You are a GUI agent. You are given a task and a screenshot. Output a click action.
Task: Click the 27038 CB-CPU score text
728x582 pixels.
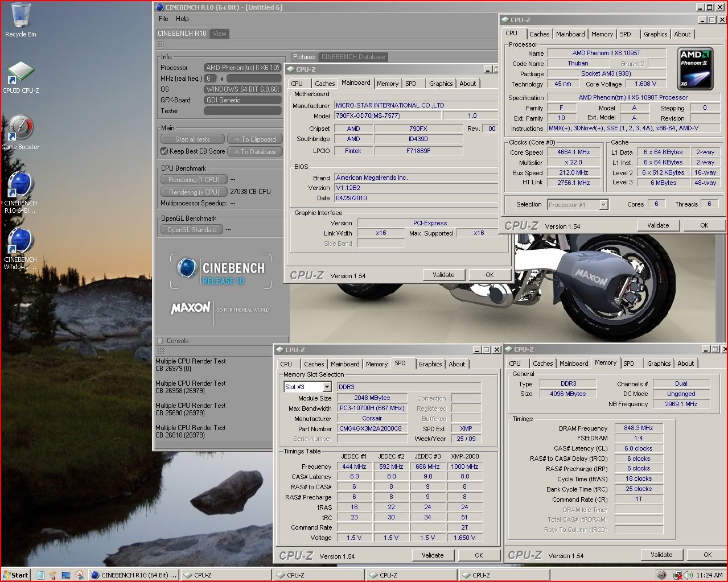coord(250,192)
